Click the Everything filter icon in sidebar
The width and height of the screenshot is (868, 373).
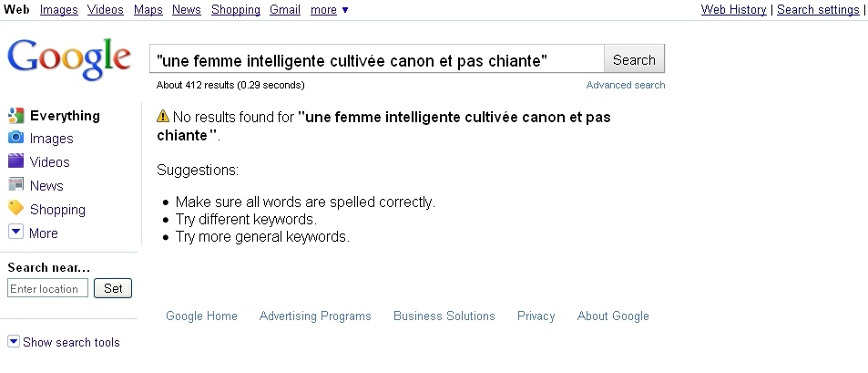pos(15,116)
